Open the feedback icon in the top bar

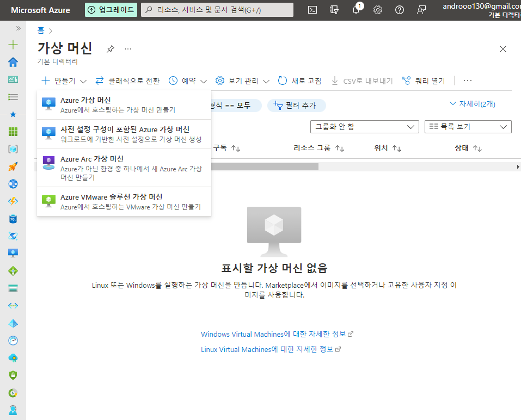click(421, 10)
